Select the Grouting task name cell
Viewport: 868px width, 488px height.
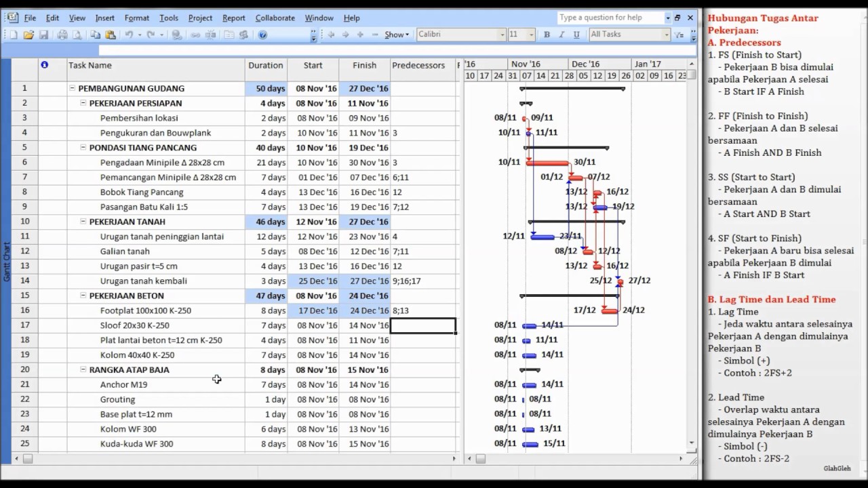[x=155, y=399]
